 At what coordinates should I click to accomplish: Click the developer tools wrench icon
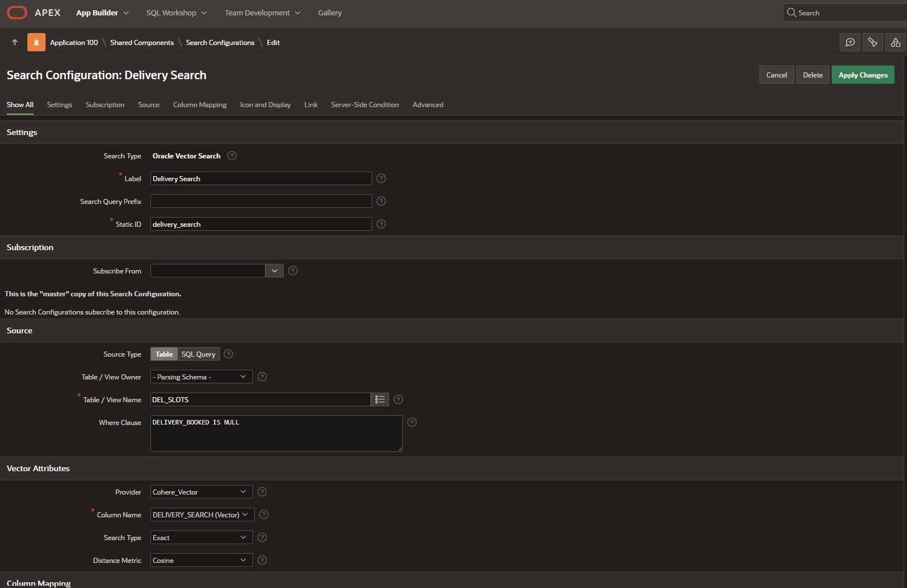tap(873, 42)
